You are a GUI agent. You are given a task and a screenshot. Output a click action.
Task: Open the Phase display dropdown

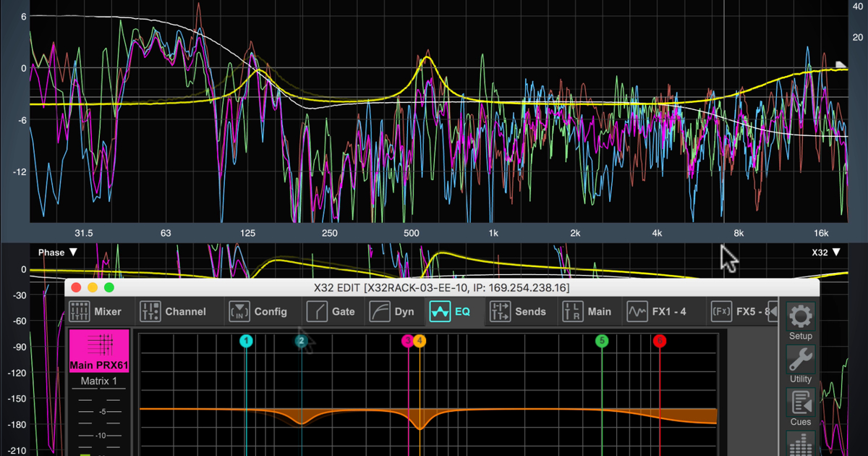56,252
